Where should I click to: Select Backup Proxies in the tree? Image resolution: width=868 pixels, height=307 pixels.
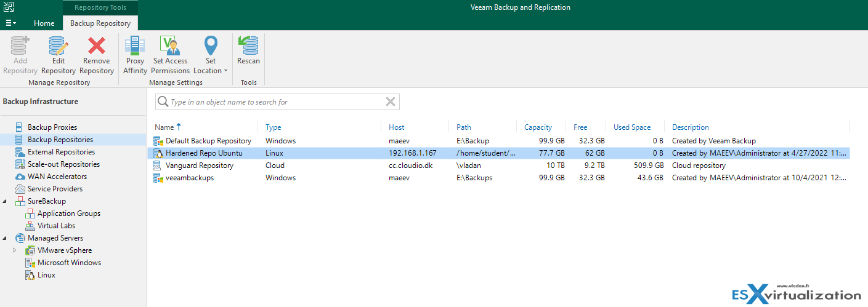coord(52,127)
